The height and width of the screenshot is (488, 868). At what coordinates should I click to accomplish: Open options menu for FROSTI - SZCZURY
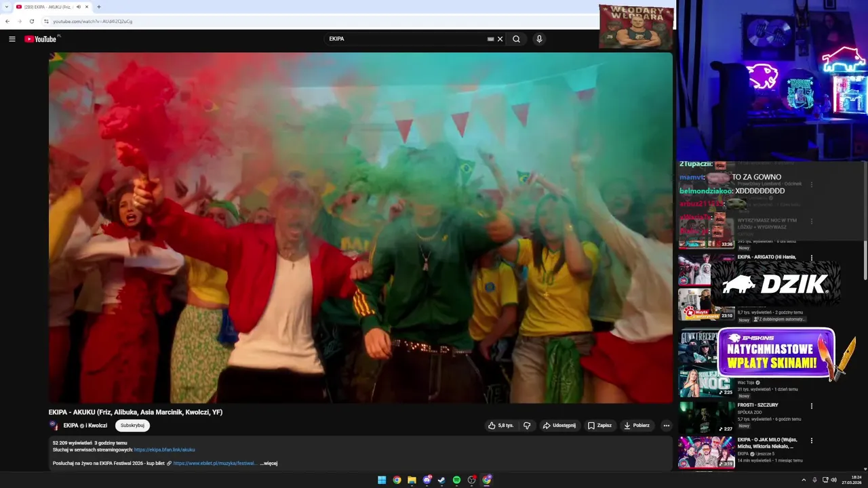[x=812, y=406]
